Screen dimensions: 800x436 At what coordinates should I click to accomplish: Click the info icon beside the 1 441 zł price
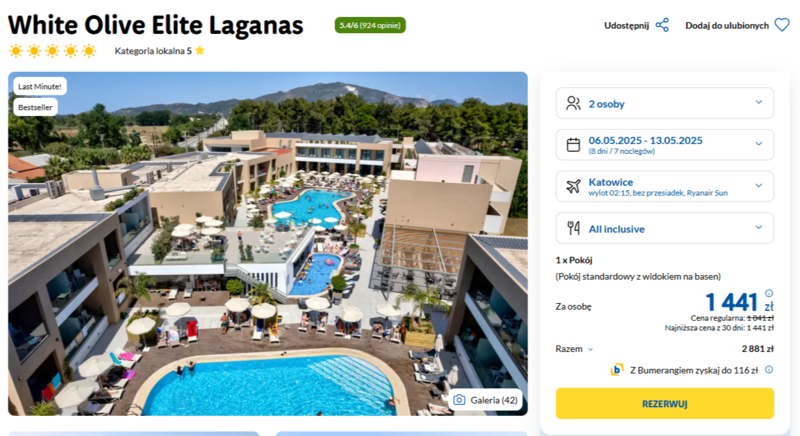pos(769,293)
